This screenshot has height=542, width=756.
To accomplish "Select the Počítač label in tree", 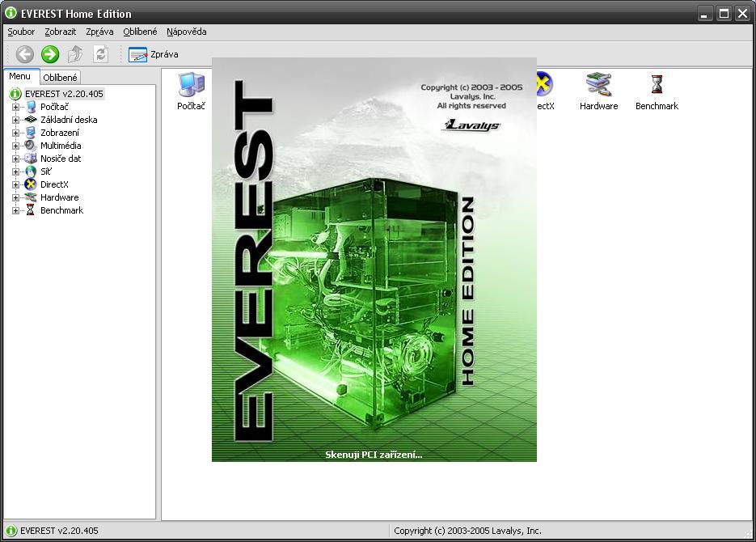I will [54, 107].
